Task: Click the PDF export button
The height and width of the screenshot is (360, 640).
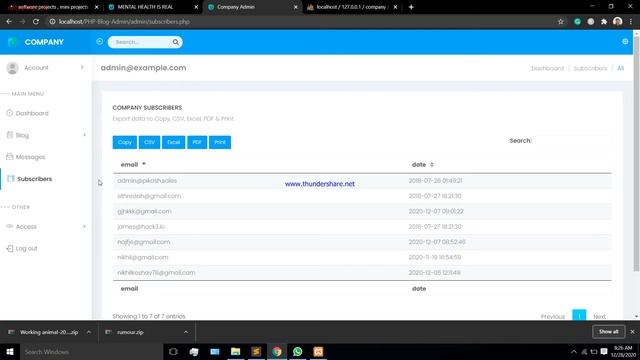Action: [x=197, y=142]
